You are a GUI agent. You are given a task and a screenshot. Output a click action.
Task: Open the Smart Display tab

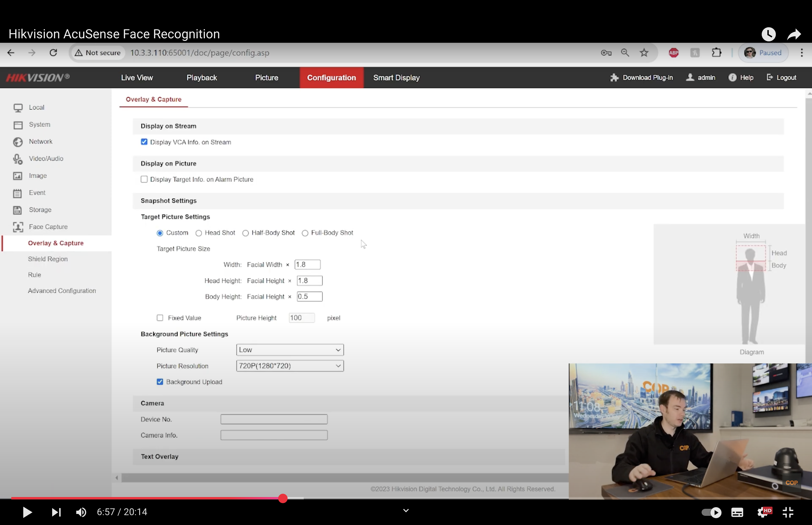tap(396, 78)
